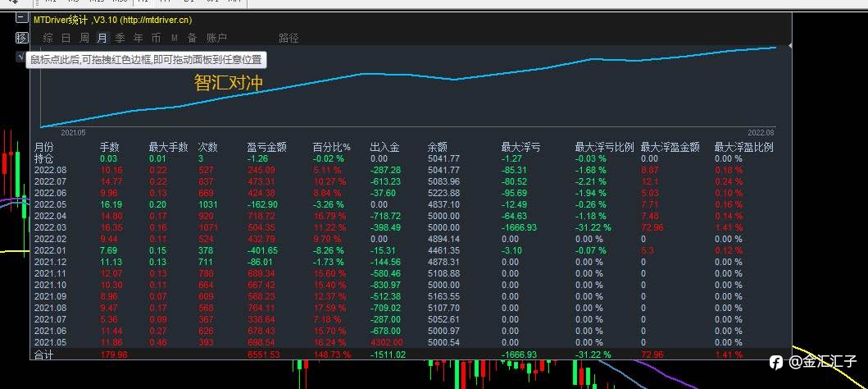Click deposit value 4302.00 in 2021.05 row
Image resolution: width=868 pixels, height=389 pixels.
(386, 342)
